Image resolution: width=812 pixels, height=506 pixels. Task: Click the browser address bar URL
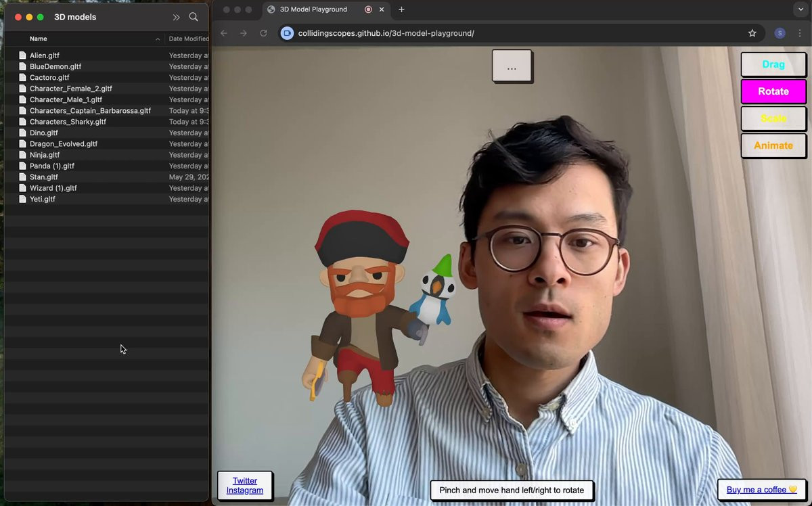[x=386, y=33]
